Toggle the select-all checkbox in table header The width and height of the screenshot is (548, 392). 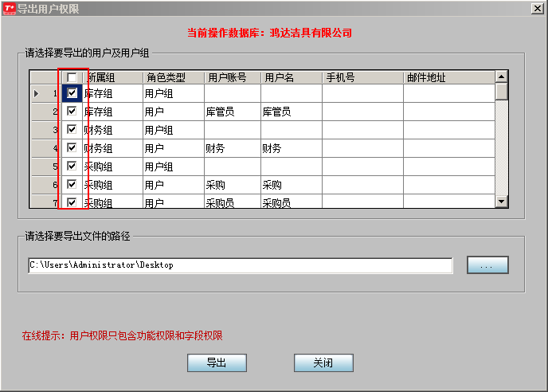pyautogui.click(x=72, y=78)
